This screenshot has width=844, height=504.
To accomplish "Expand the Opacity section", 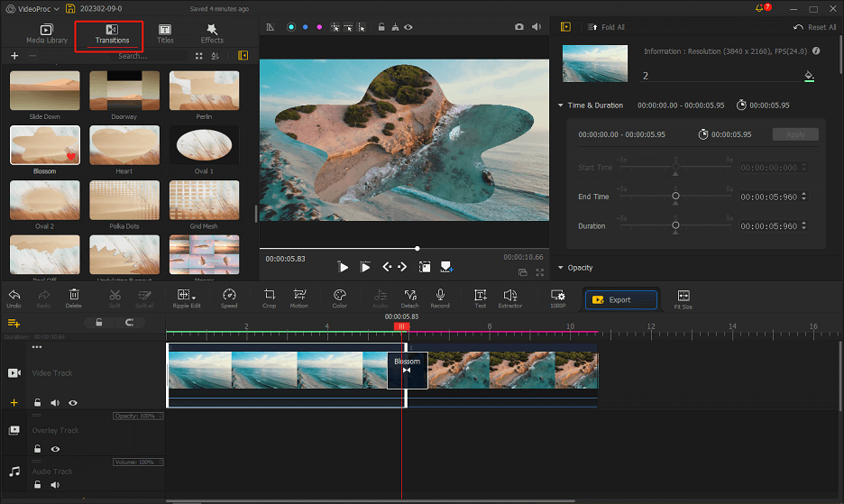I will tap(560, 268).
